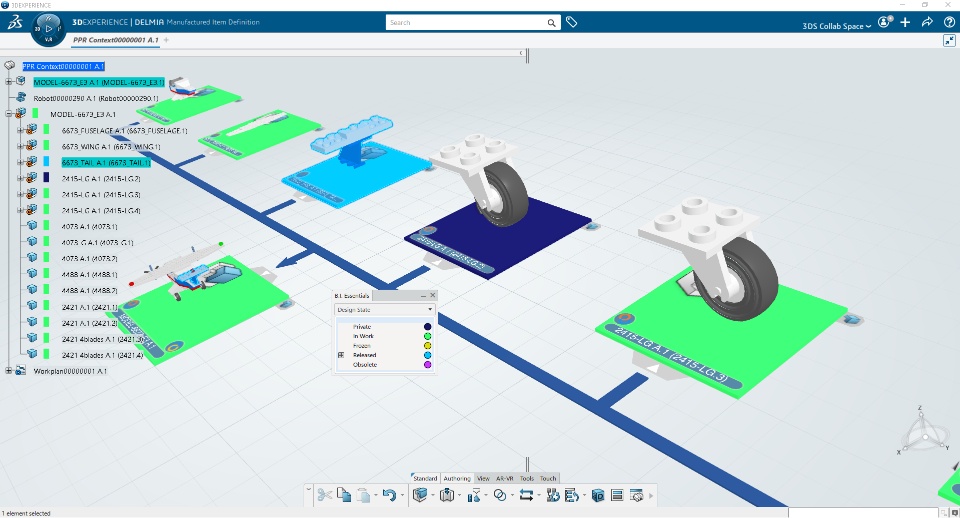Open the 3DS Collab Space dropdown
Viewport: 960px width, 518px height.
836,26
